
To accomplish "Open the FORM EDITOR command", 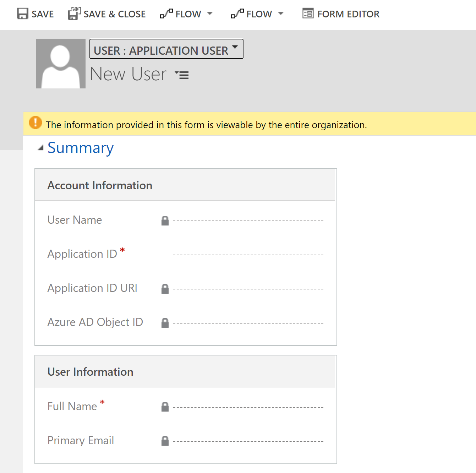I will click(x=341, y=14).
